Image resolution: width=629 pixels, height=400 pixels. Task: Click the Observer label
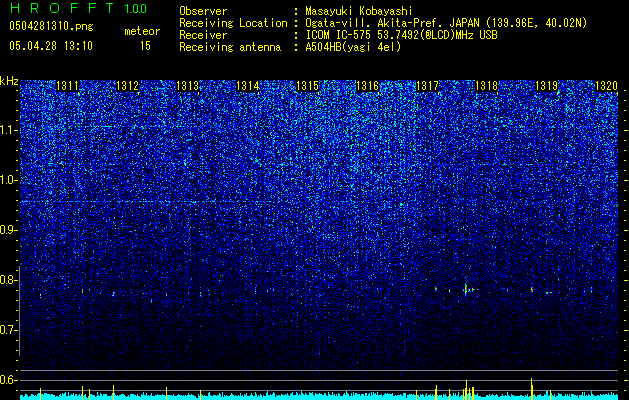pos(203,11)
